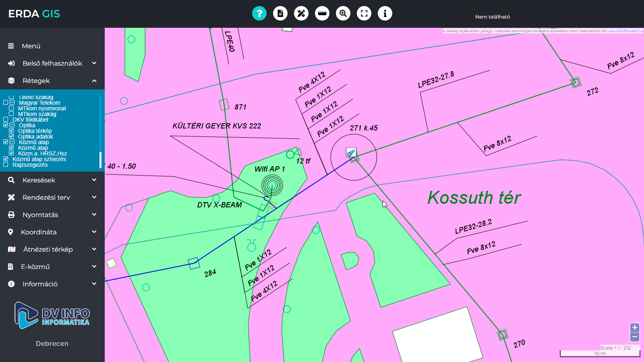
Task: Expand the Rendezési terv chevron
Action: pos(94,197)
